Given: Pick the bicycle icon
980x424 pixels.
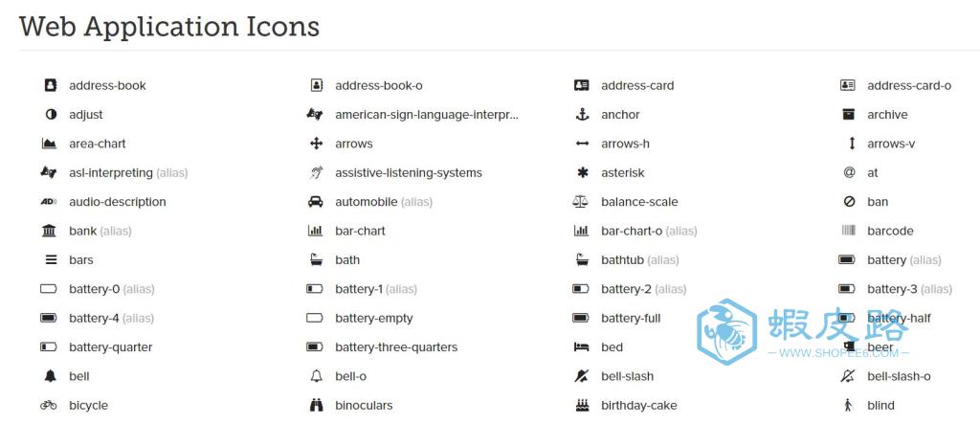Looking at the screenshot, I should click(x=49, y=405).
